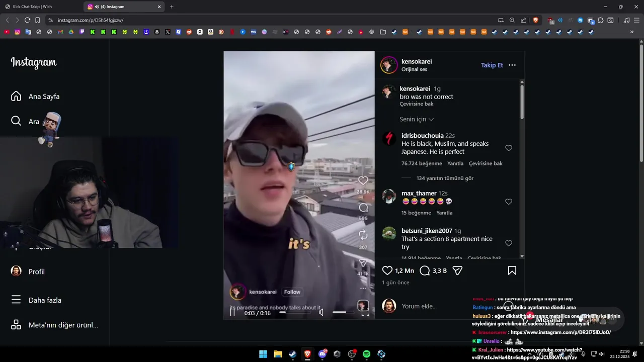Click the share page icon in the address bar

[524, 20]
